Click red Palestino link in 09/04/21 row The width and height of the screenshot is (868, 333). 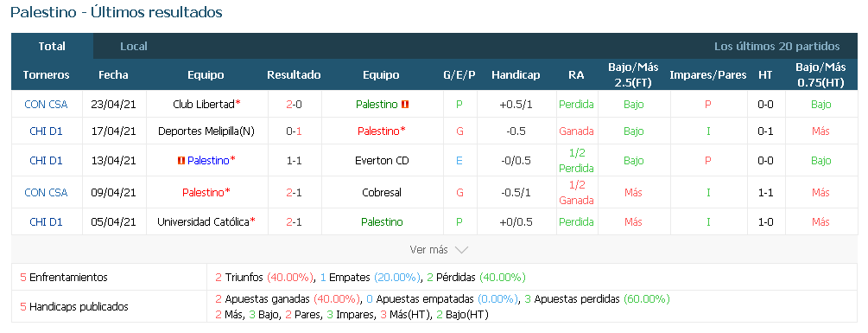coord(206,193)
